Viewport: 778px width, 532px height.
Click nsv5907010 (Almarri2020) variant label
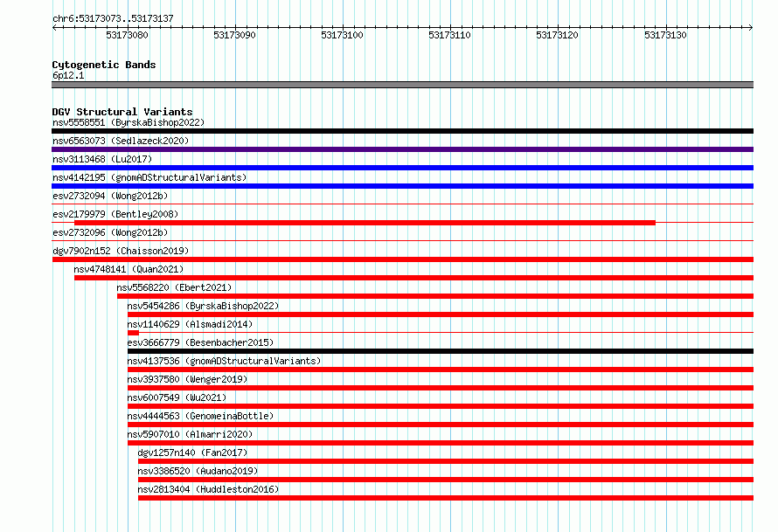190,434
